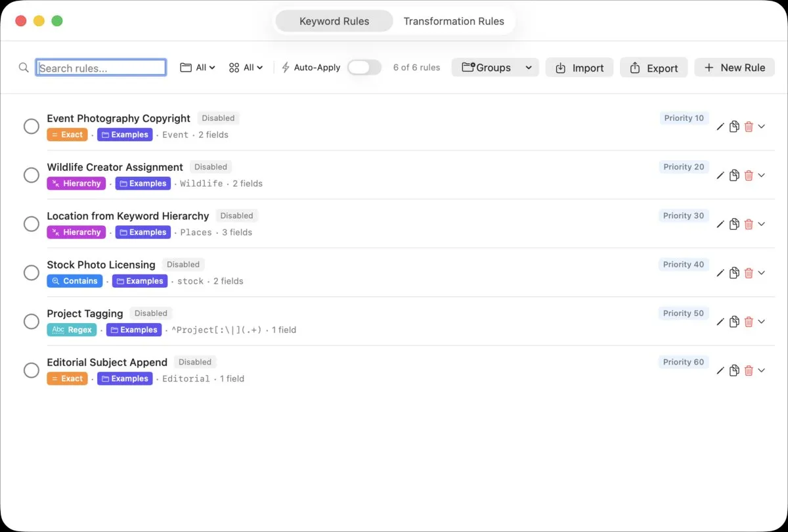This screenshot has height=532, width=788.
Task: Open the Groups dropdown
Action: tap(494, 67)
